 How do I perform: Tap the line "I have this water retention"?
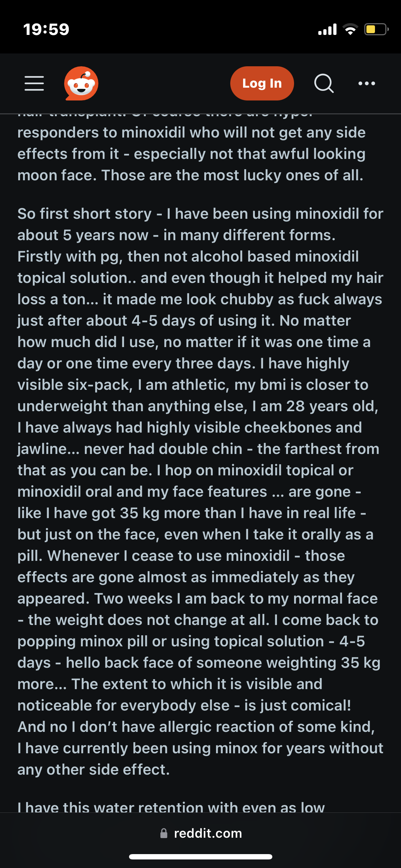171,807
